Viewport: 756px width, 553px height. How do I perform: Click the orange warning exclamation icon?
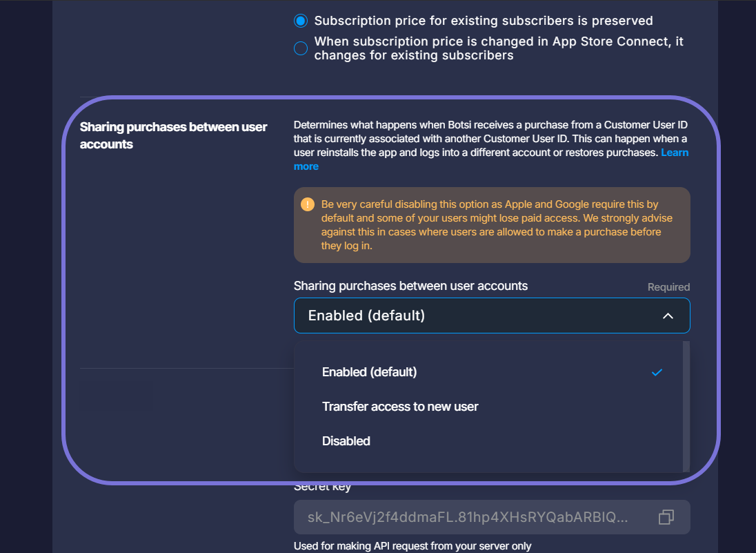point(308,204)
